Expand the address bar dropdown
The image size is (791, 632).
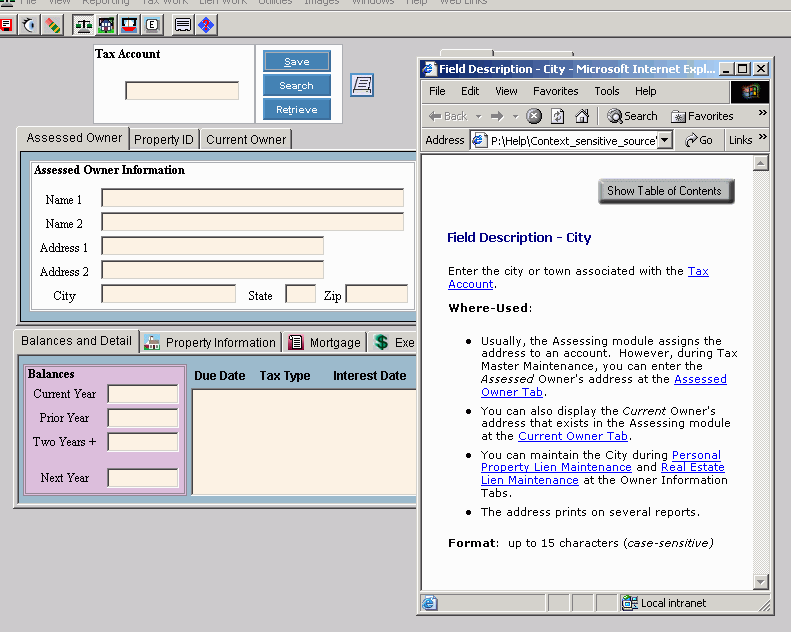coord(666,140)
